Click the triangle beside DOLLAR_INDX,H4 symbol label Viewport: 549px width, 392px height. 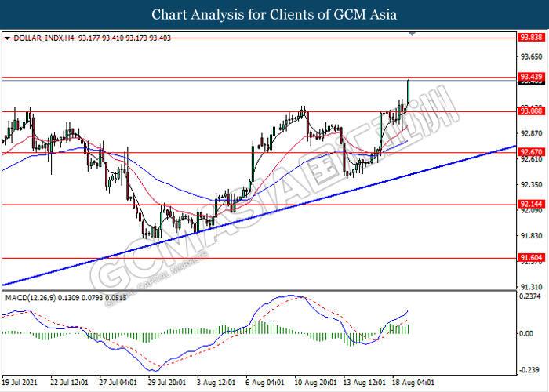6,37
